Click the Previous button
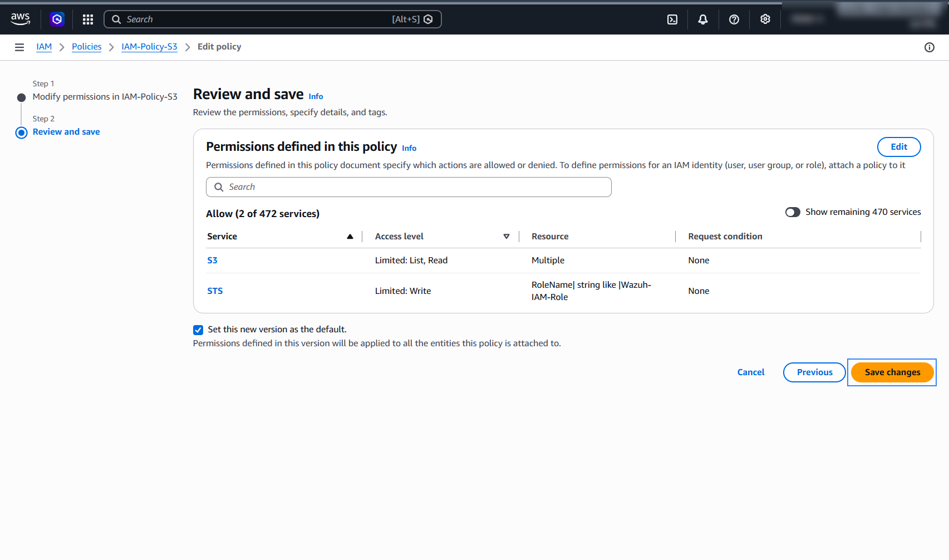This screenshot has width=949, height=560. point(814,372)
